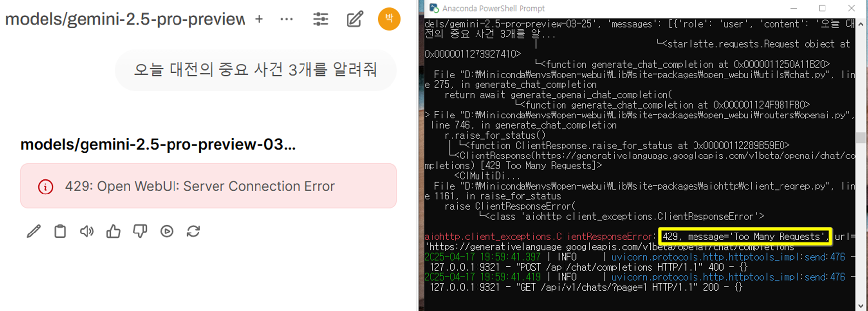The width and height of the screenshot is (868, 311).
Task: Copy the response with the clipboard icon
Action: click(x=60, y=231)
